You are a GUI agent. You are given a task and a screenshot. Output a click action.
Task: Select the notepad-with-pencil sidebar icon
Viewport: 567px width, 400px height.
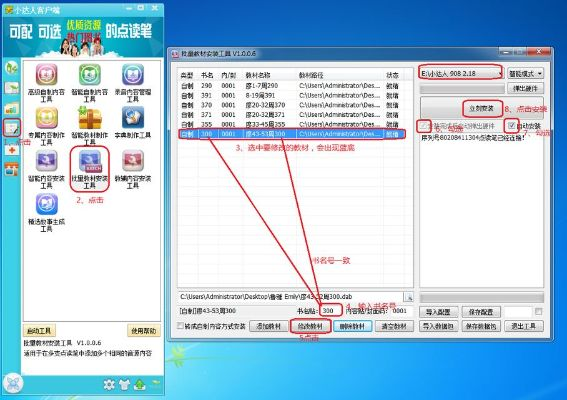pyautogui.click(x=12, y=128)
